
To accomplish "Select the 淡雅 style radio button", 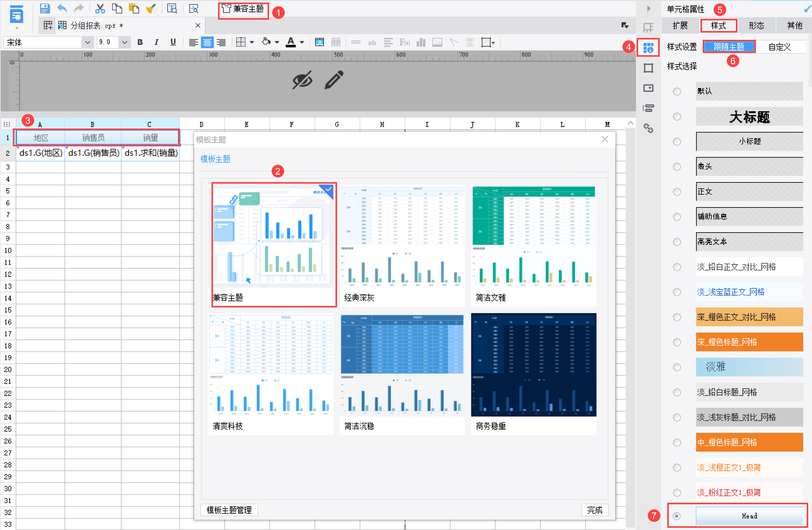I will 677,367.
